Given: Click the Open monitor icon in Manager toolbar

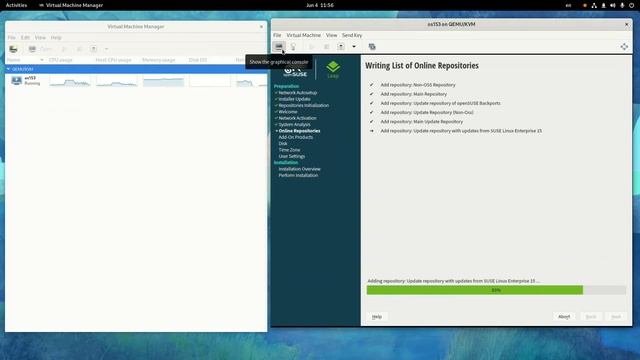Looking at the screenshot, I should pos(32,49).
